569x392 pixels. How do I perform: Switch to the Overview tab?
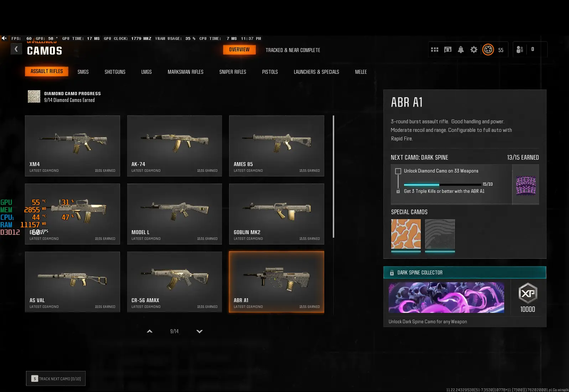pyautogui.click(x=239, y=50)
